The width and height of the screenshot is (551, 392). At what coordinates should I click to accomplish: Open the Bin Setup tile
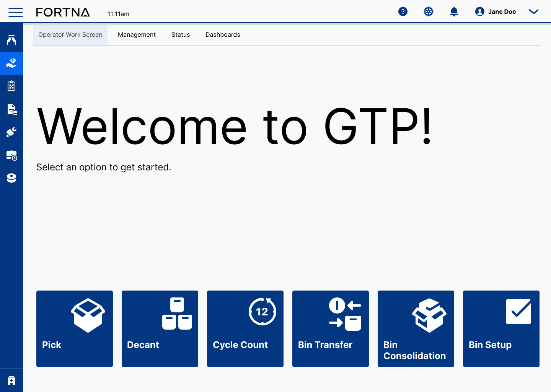tap(501, 329)
